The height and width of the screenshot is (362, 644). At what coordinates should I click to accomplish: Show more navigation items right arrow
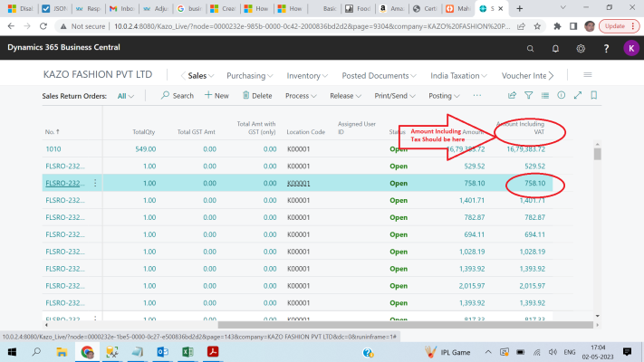click(x=552, y=75)
